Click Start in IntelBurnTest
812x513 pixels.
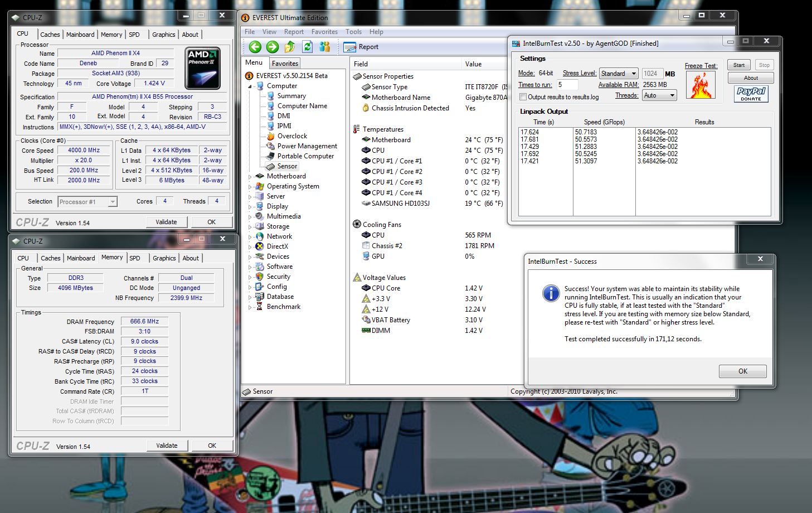click(739, 65)
